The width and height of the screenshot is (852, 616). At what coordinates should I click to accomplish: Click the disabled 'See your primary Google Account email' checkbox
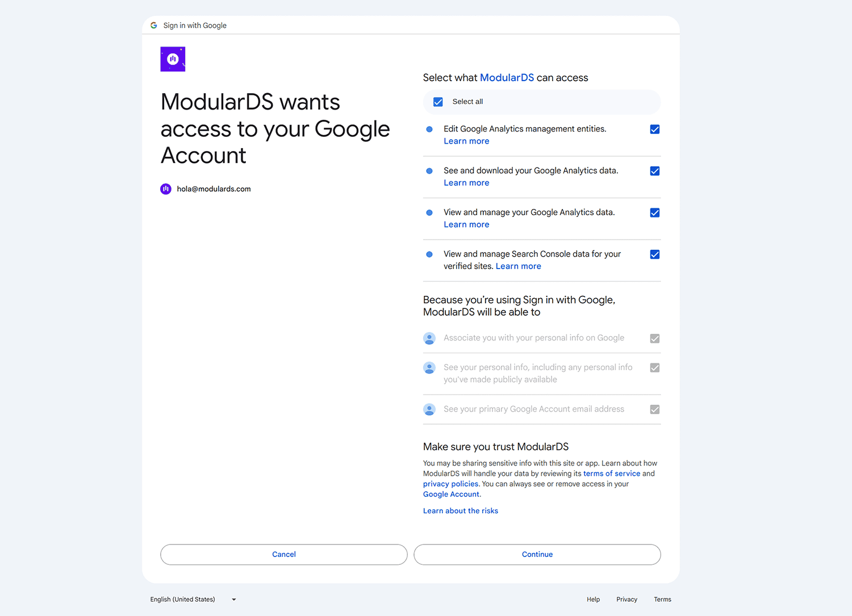coord(655,409)
